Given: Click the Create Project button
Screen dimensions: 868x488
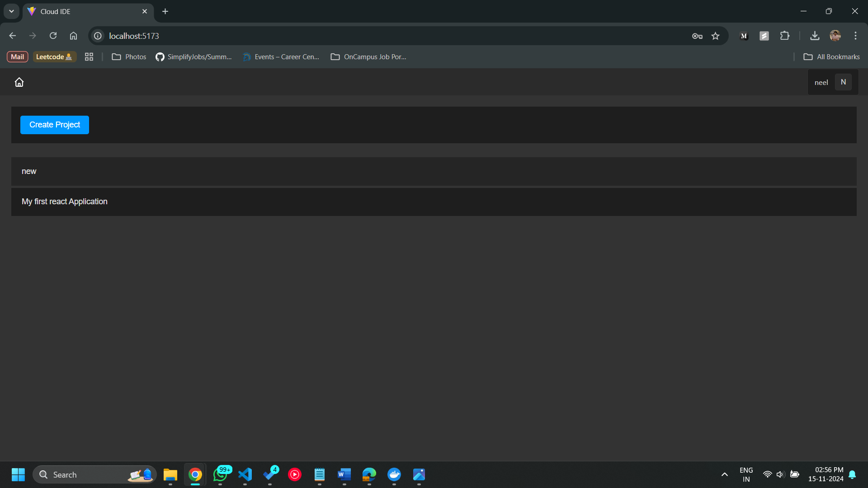Looking at the screenshot, I should point(55,125).
